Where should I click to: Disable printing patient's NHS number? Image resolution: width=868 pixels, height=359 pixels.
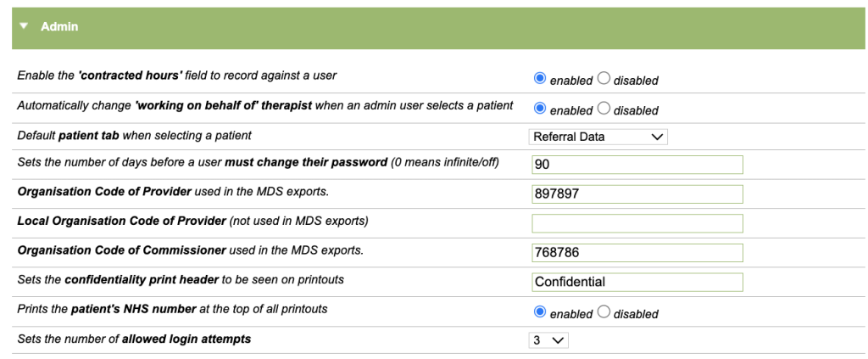point(604,312)
